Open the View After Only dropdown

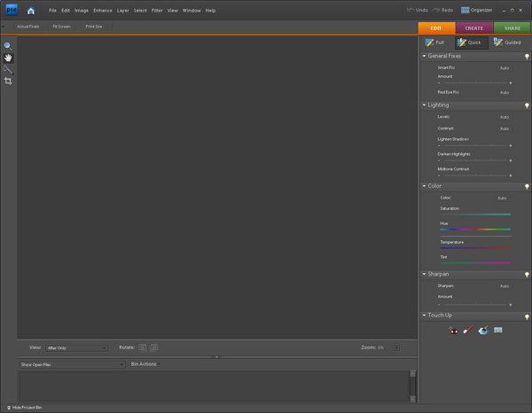pyautogui.click(x=76, y=348)
